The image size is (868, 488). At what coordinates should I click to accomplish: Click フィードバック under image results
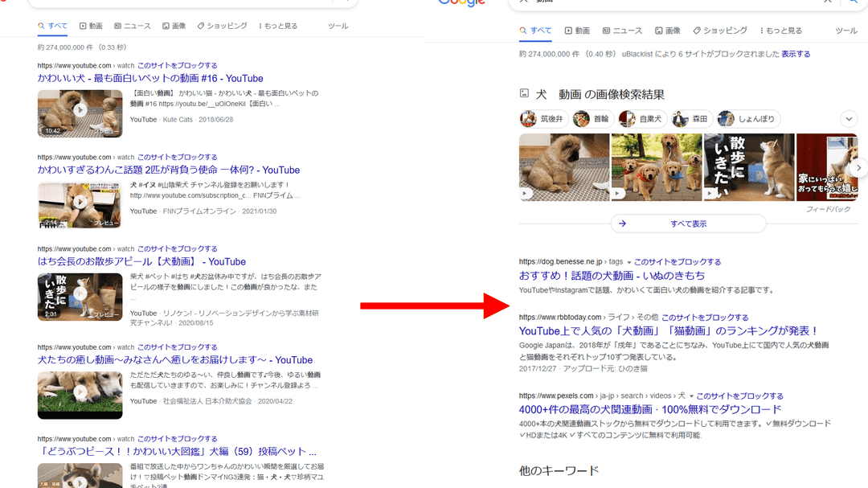[828, 209]
